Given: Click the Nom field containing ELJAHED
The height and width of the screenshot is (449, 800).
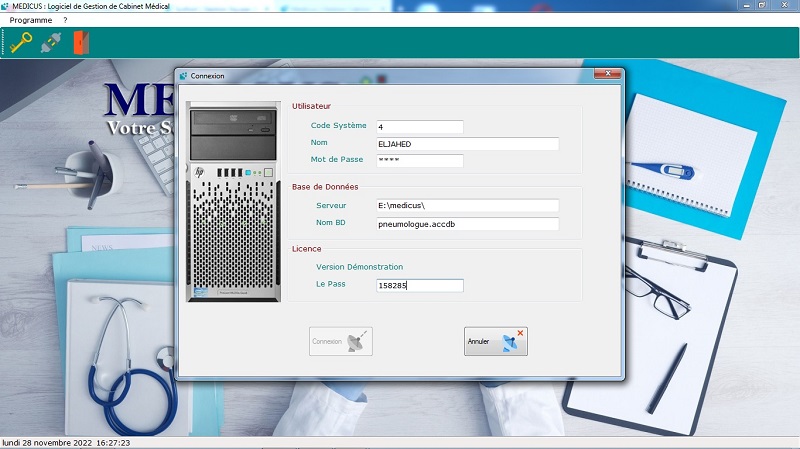Looking at the screenshot, I should pos(467,144).
